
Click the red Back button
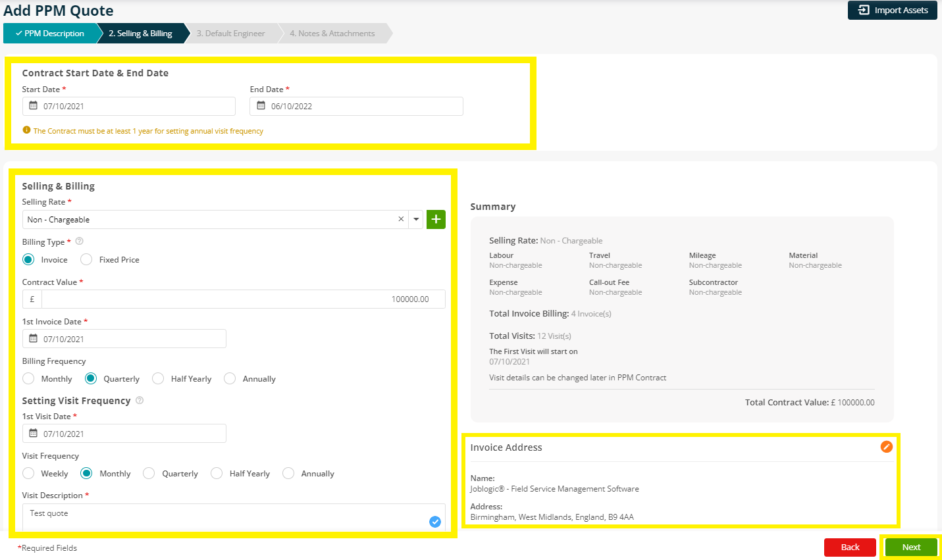point(850,547)
